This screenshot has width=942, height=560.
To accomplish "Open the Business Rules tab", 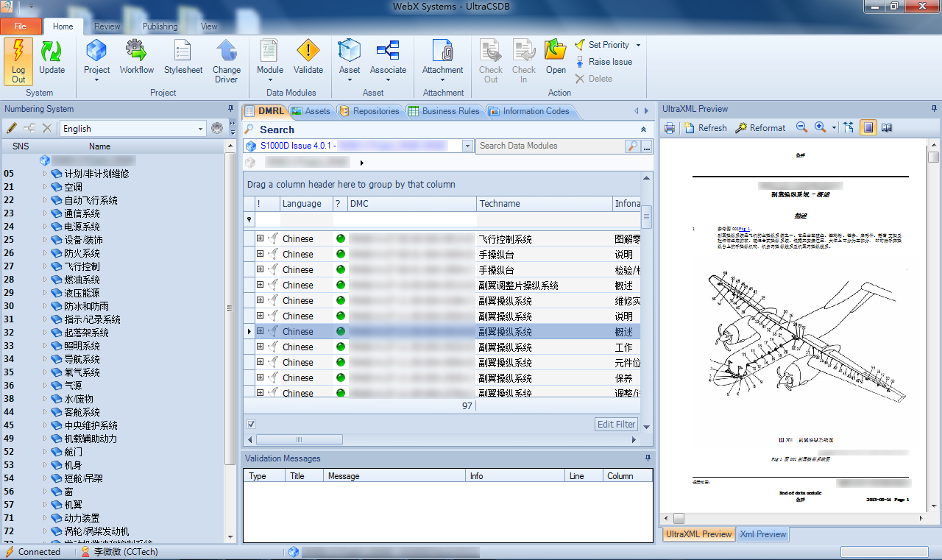I will pyautogui.click(x=445, y=111).
